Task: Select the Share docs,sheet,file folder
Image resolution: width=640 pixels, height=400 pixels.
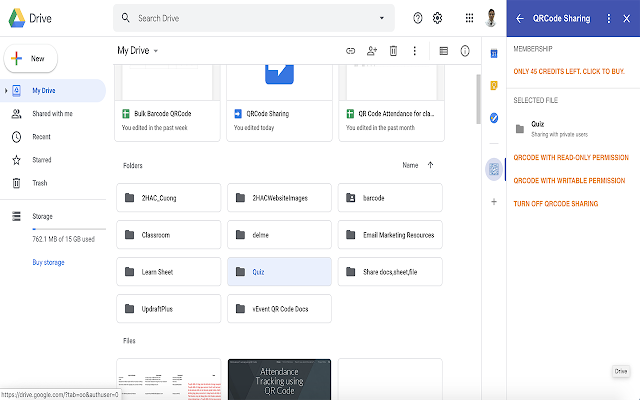Action: pos(390,272)
